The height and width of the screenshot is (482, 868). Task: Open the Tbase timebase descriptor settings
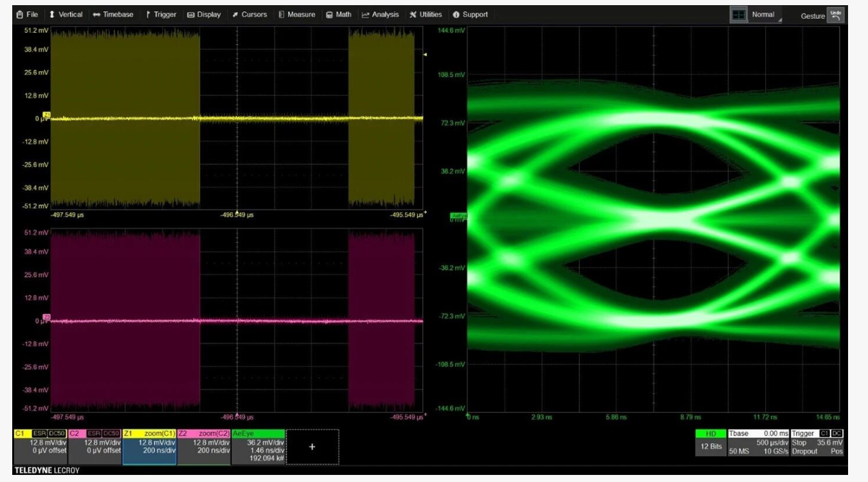757,443
